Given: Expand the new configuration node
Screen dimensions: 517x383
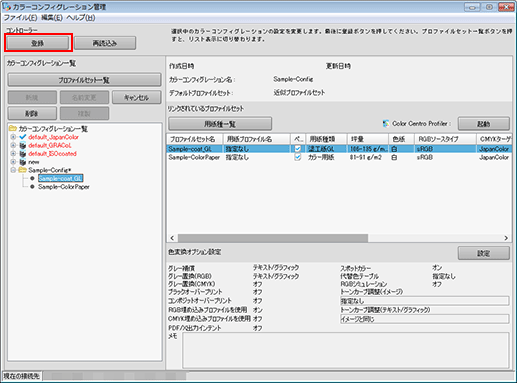Looking at the screenshot, I should pyautogui.click(x=13, y=162).
